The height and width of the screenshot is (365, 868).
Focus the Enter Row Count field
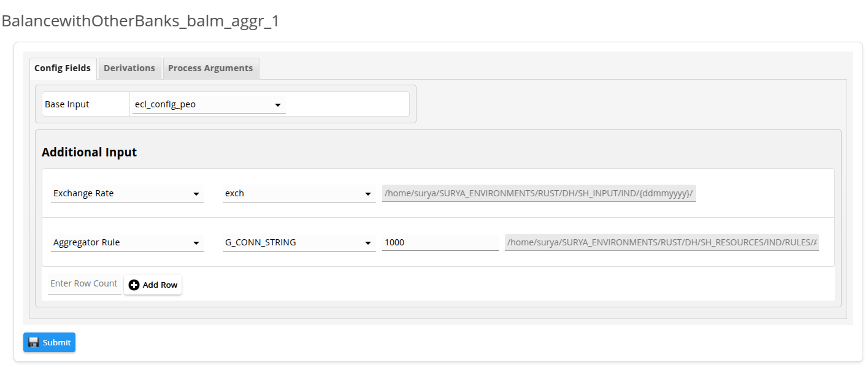84,284
